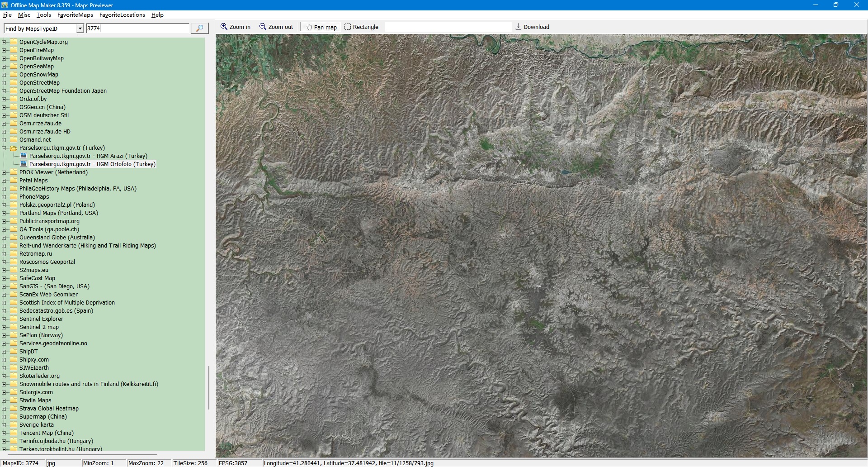Click the OpenStreetMap folder icon
868x467 pixels.
click(14, 83)
